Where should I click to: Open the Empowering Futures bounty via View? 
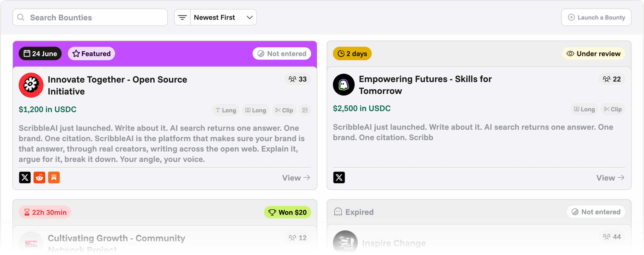click(x=610, y=178)
